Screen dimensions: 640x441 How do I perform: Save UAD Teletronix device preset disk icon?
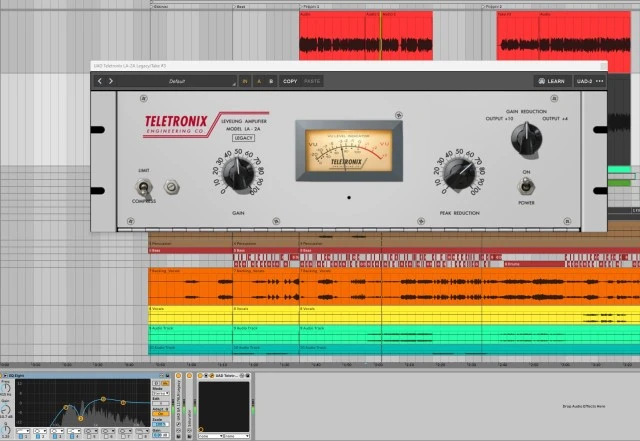point(247,376)
